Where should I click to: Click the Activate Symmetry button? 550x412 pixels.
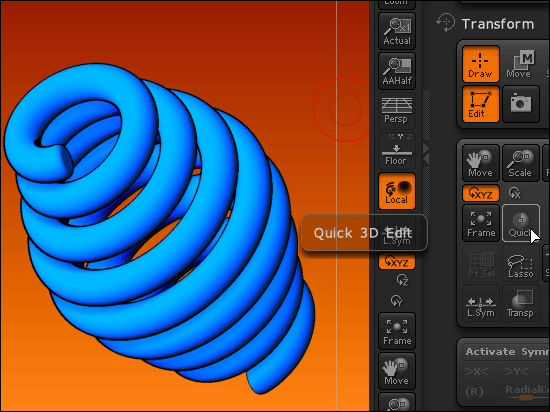coord(506,352)
